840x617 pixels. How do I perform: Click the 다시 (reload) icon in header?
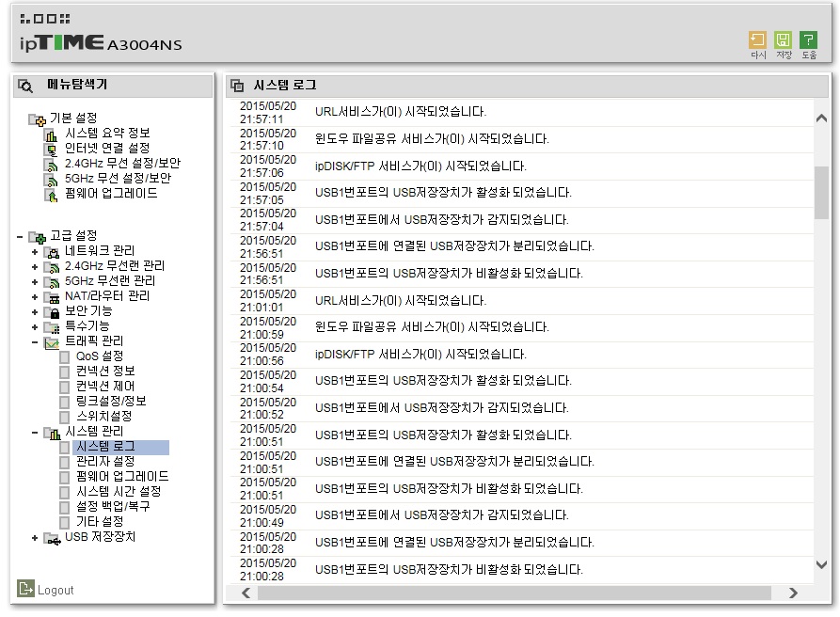pos(757,40)
